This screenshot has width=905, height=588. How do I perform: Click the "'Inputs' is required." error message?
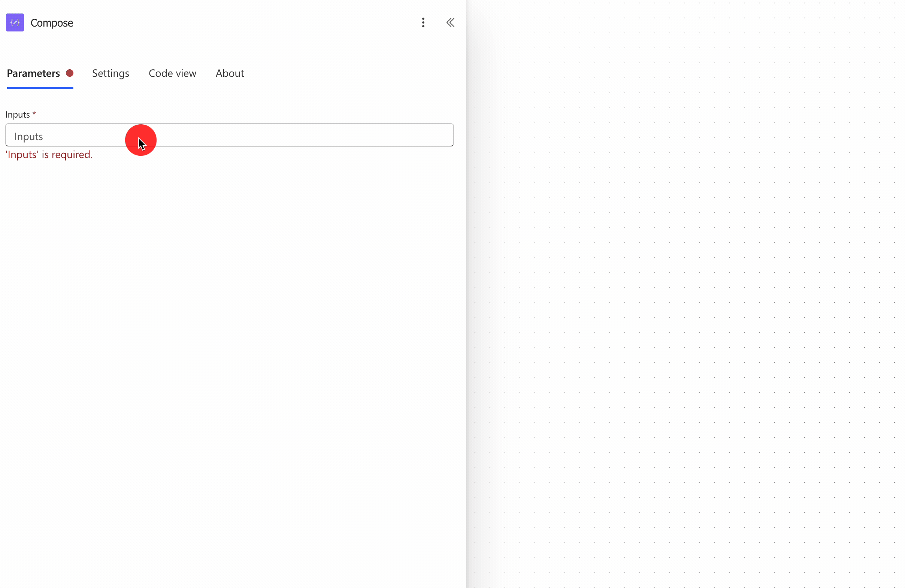click(49, 155)
